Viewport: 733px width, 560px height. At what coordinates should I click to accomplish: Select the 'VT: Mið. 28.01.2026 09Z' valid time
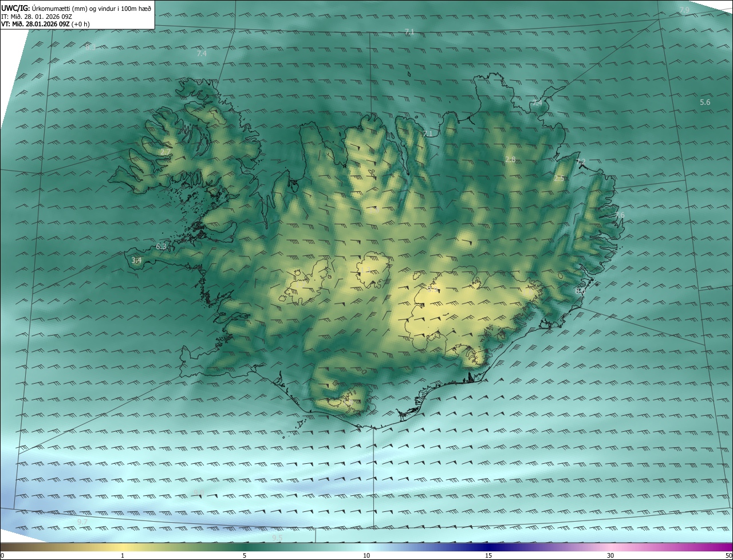[x=36, y=24]
